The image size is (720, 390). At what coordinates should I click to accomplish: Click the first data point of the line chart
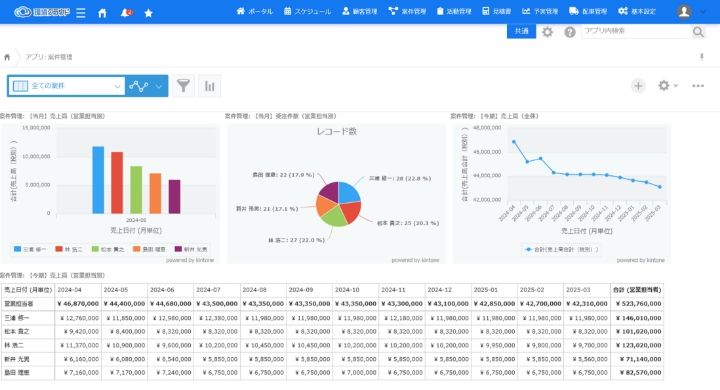[x=513, y=142]
